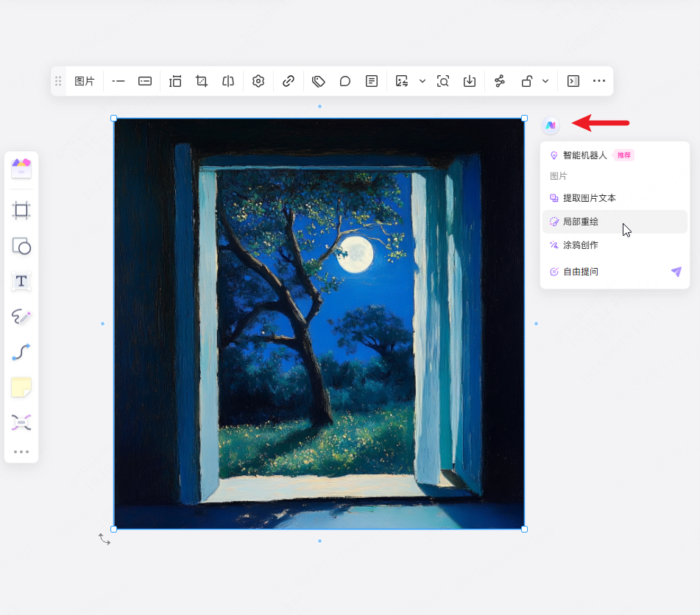
Task: Click the AI assistant icon beside image
Action: (x=551, y=125)
